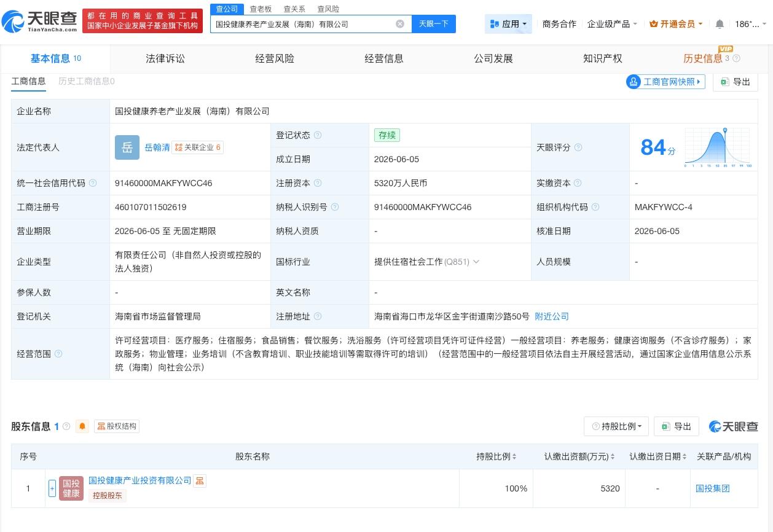
Task: Open the 经营风险 tab
Action: click(275, 58)
